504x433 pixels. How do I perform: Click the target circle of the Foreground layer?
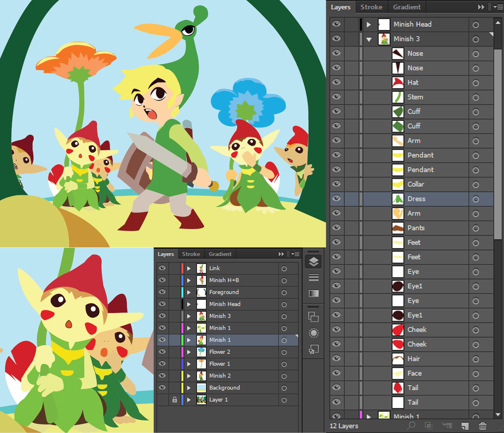click(284, 293)
